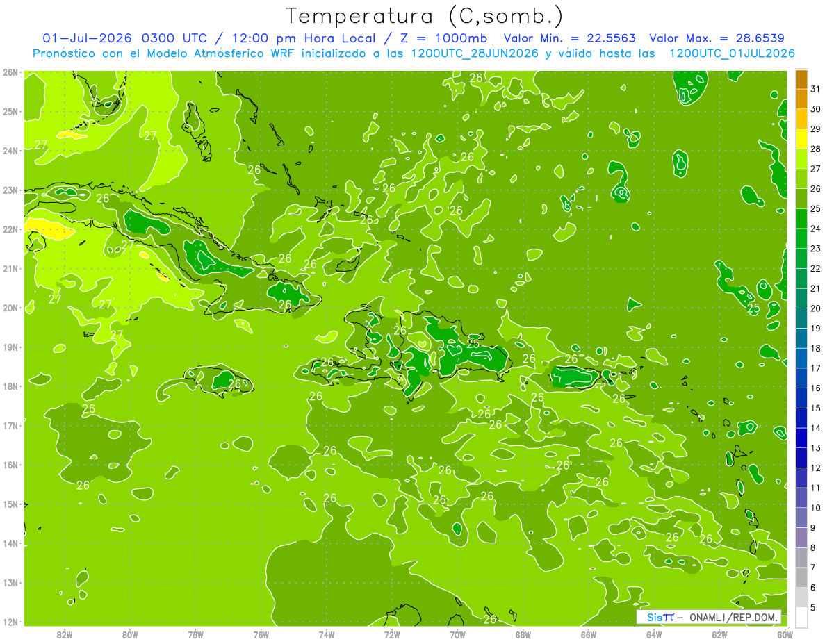Click the 62W longitude label

pyautogui.click(x=719, y=634)
